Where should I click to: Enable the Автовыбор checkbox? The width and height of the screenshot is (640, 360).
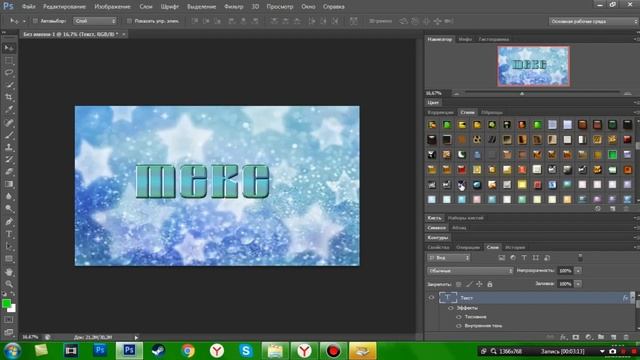coord(35,21)
